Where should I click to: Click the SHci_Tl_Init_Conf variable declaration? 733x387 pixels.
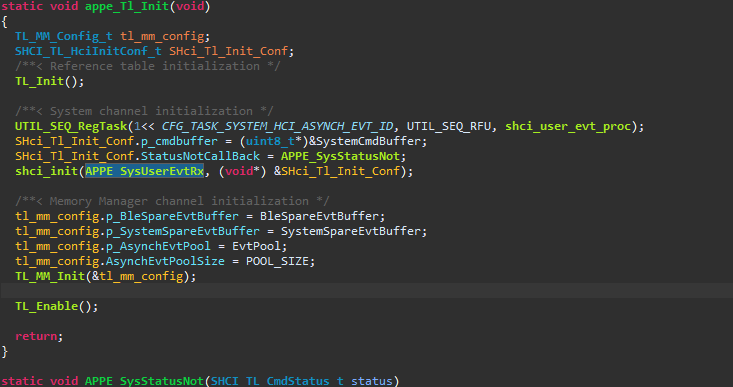pyautogui.click(x=228, y=51)
